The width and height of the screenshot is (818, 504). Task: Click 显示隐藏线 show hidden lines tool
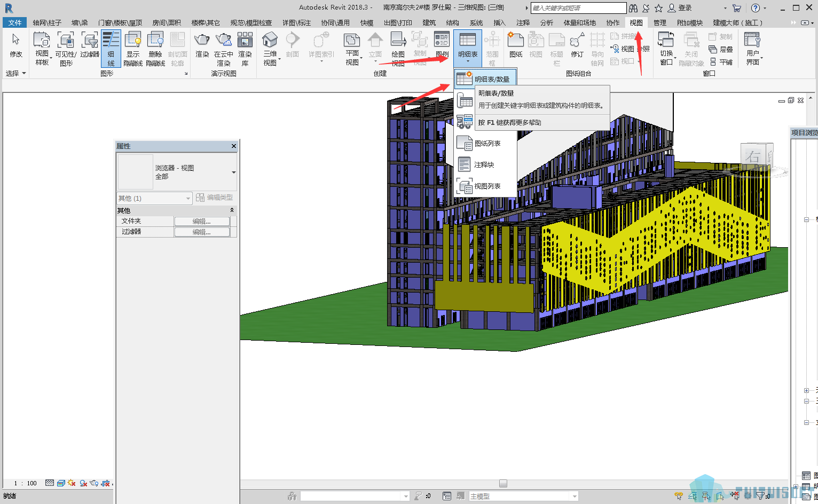pyautogui.click(x=133, y=48)
